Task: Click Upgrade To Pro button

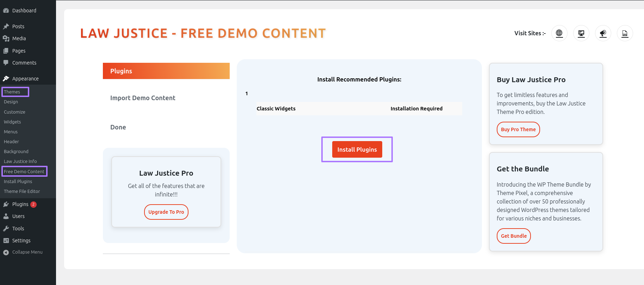Action: [x=166, y=212]
